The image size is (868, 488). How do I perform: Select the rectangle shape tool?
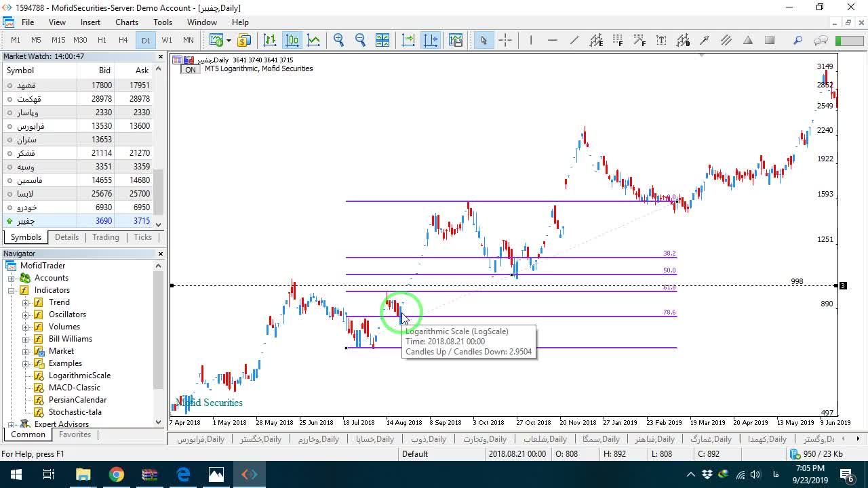(x=770, y=40)
